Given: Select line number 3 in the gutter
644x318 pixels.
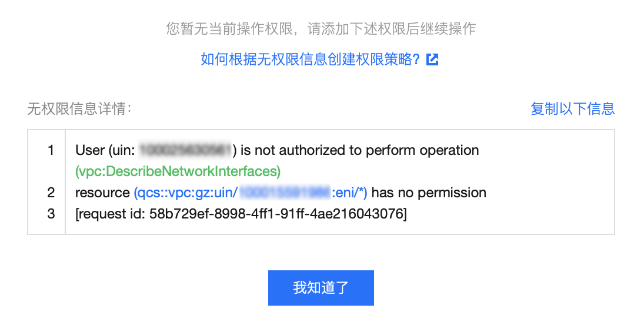Looking at the screenshot, I should (x=51, y=214).
